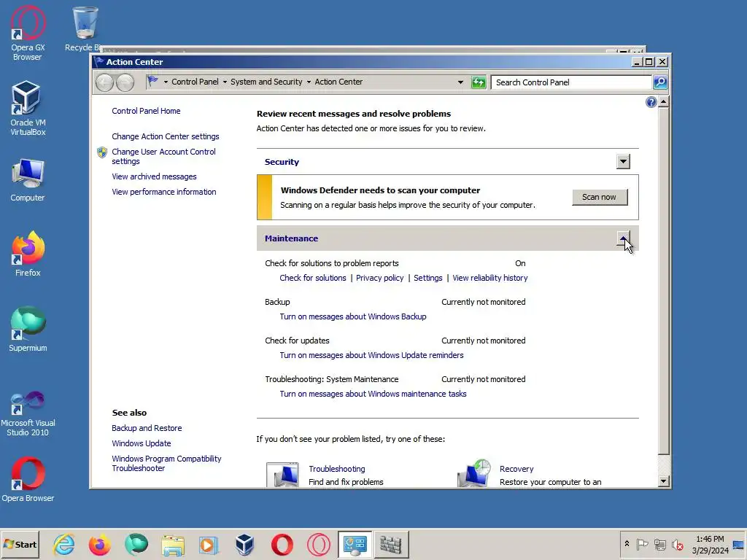Viewport: 747px width, 560px height.
Task: Open the Troubleshooting link
Action: click(337, 469)
